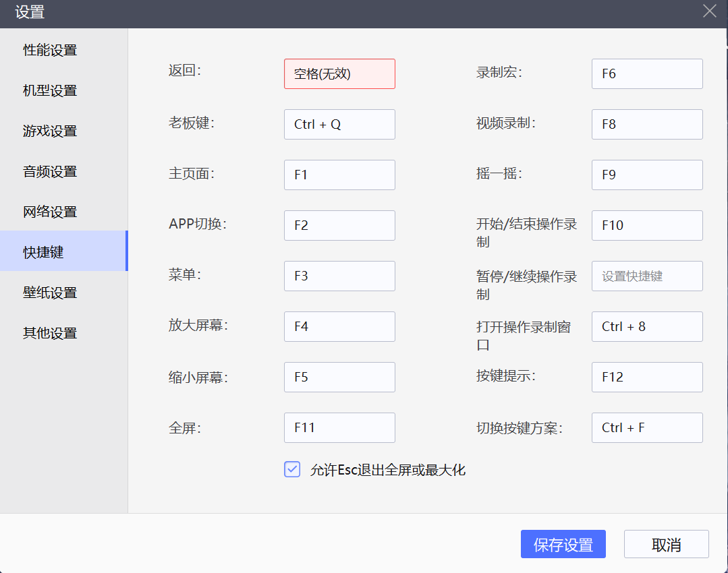Select the 全屏 F11 shortcut field

(x=339, y=428)
